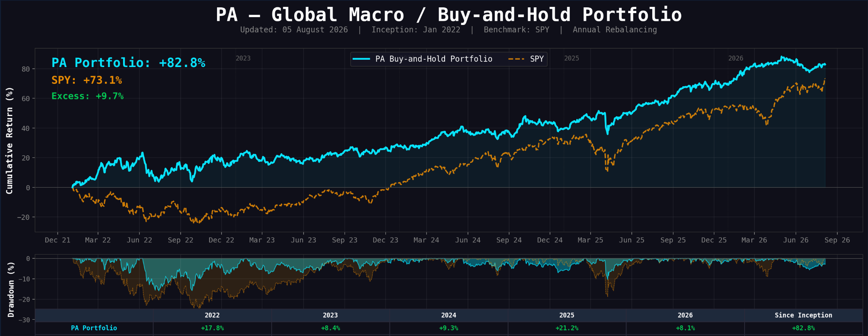
Task: Click the "+21.2%" return cell for 2025
Action: 567,328
